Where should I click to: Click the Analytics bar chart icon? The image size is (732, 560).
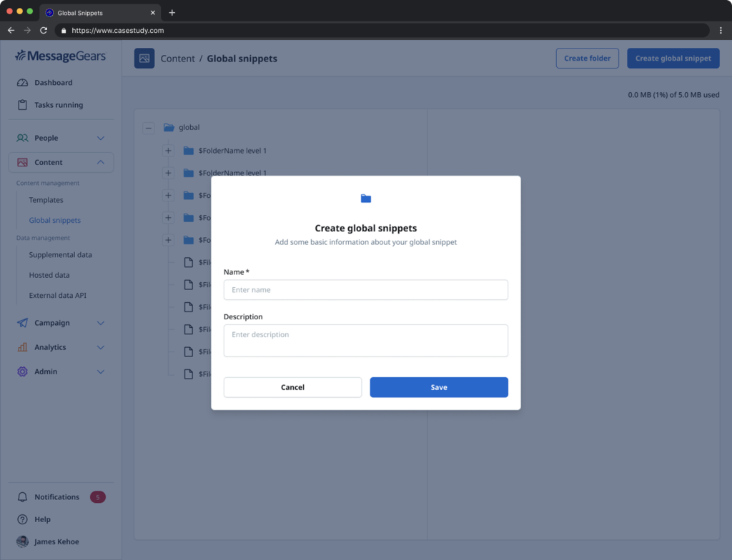[22, 347]
